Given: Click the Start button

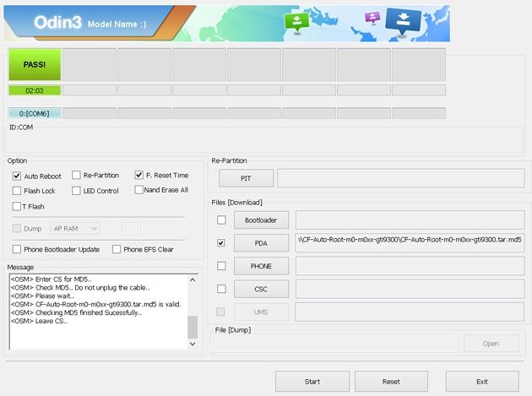Looking at the screenshot, I should (312, 382).
